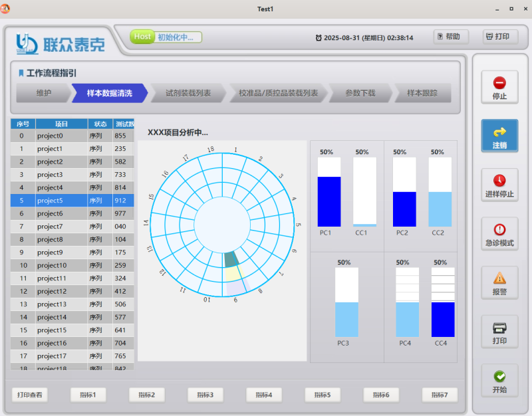Click the yellow arrow 注销 logout icon
Image resolution: width=532 pixels, height=416 pixels.
[x=499, y=132]
